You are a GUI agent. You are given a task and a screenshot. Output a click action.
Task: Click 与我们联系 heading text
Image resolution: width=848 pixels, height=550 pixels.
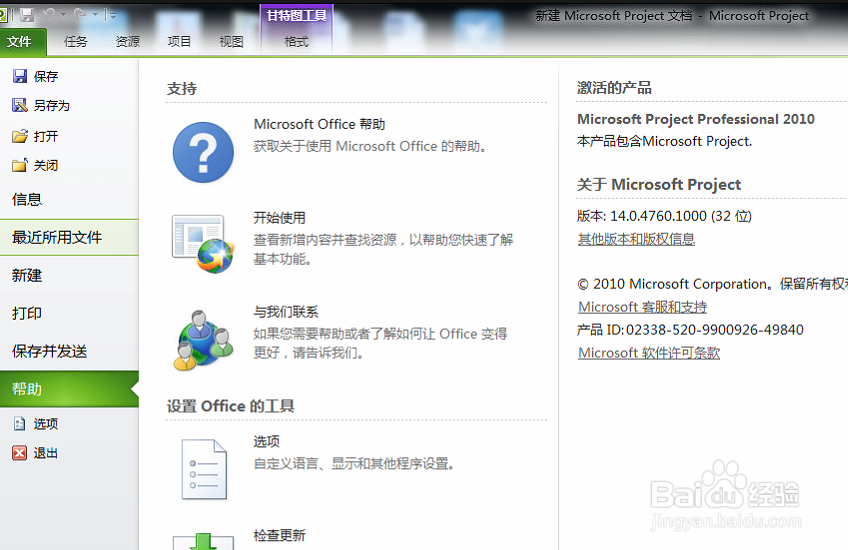pyautogui.click(x=286, y=312)
